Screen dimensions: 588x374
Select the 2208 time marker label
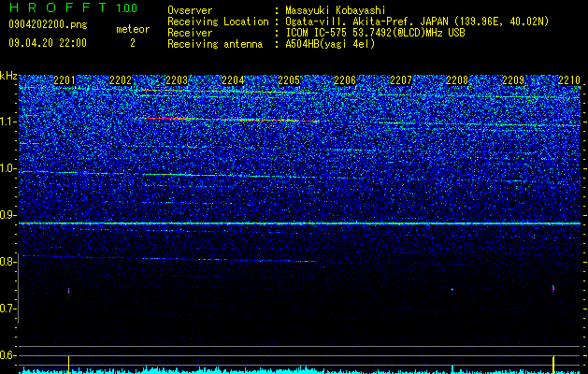tap(457, 80)
